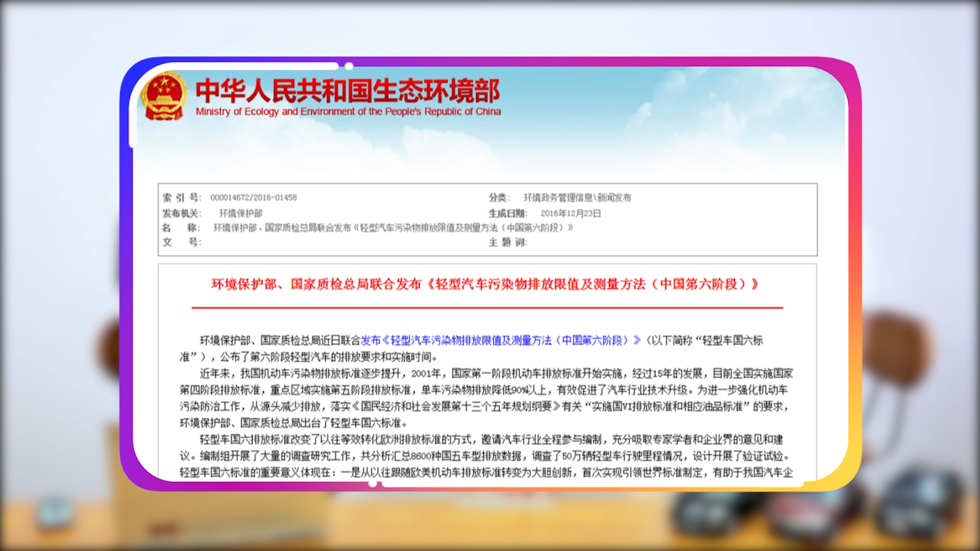Click the paragraph starting 近年来，我国机动车污染物

pos(486,398)
